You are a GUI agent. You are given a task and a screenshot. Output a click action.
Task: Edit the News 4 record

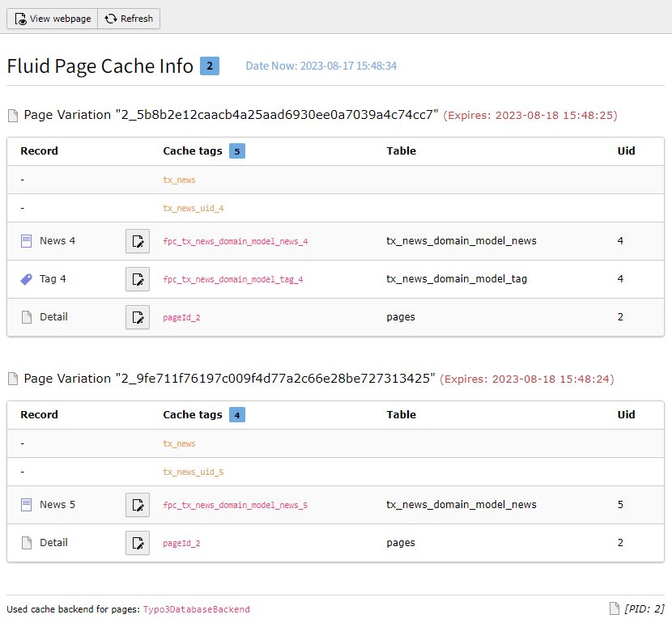point(138,241)
